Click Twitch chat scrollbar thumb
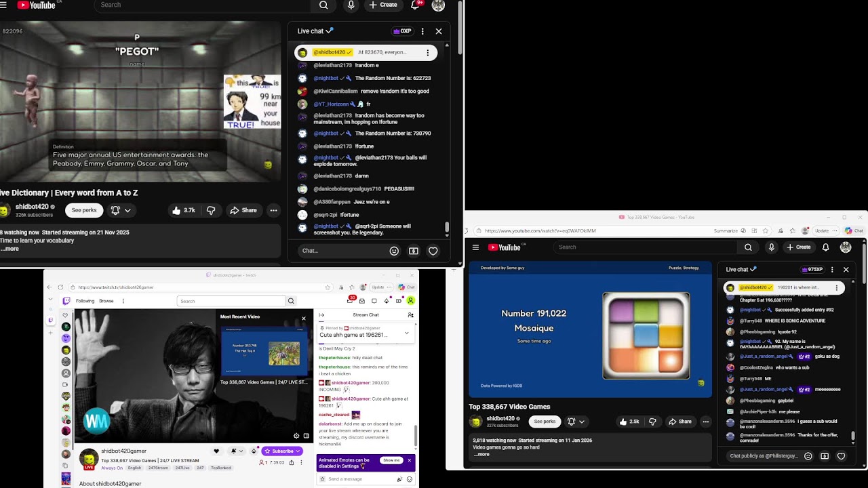This screenshot has height=488, width=868. pyautogui.click(x=416, y=436)
